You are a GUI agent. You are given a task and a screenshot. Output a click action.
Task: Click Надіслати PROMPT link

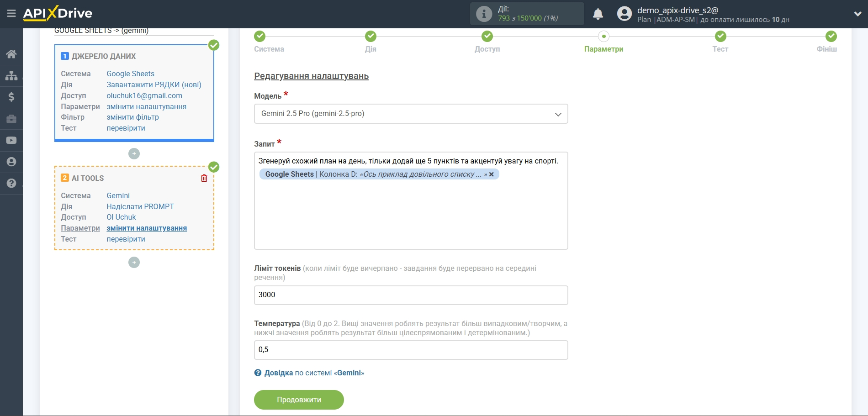[140, 206]
